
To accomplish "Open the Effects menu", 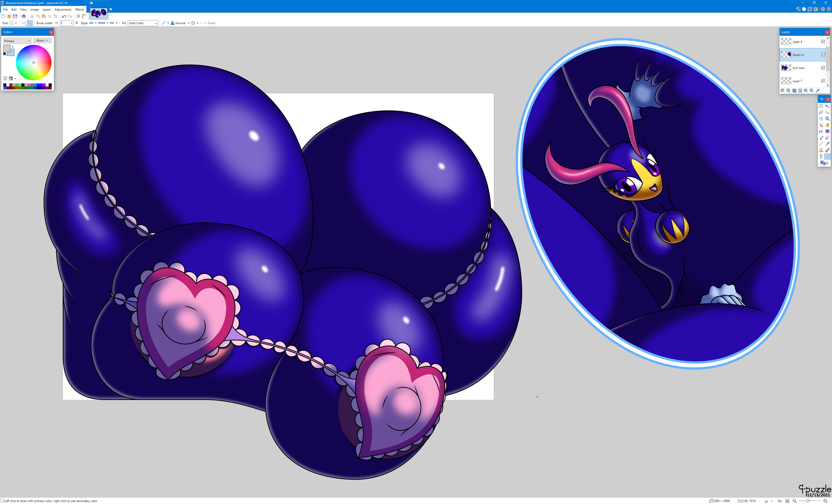I will click(80, 10).
